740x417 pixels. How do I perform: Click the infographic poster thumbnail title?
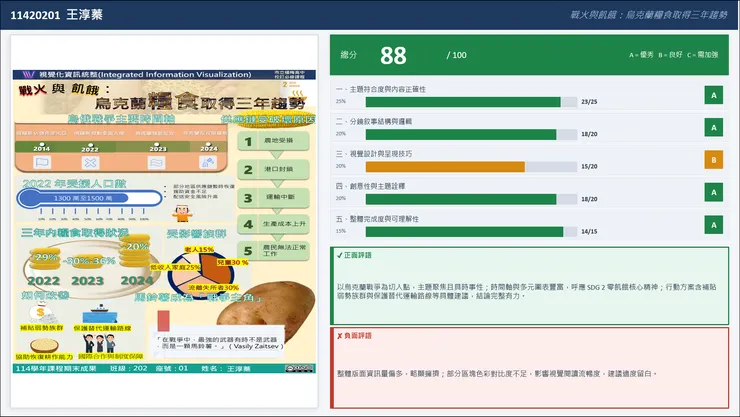click(162, 97)
